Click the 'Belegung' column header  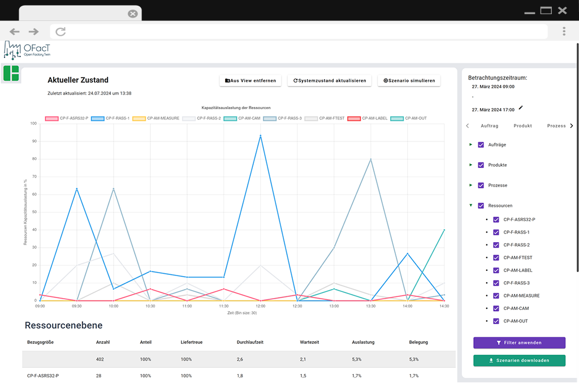(418, 342)
